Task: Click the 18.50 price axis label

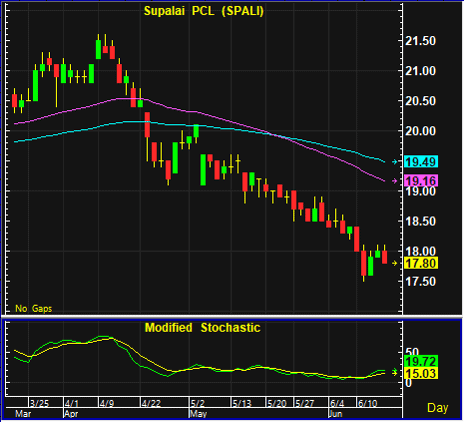Action: tap(420, 221)
